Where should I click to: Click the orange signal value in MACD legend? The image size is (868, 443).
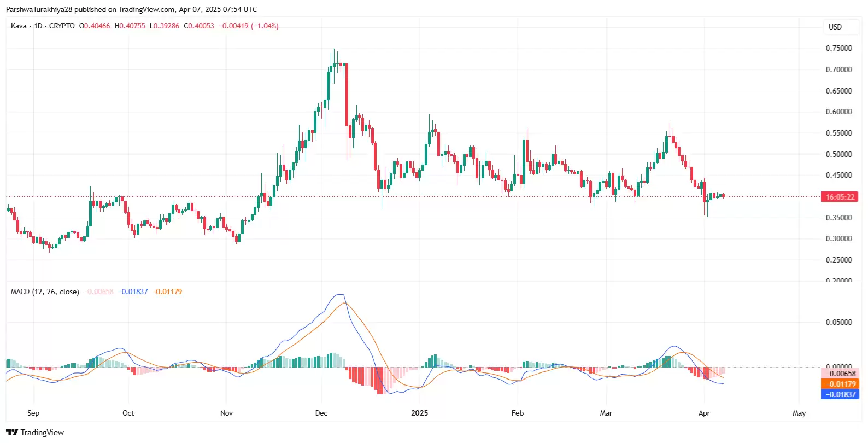pyautogui.click(x=167, y=292)
